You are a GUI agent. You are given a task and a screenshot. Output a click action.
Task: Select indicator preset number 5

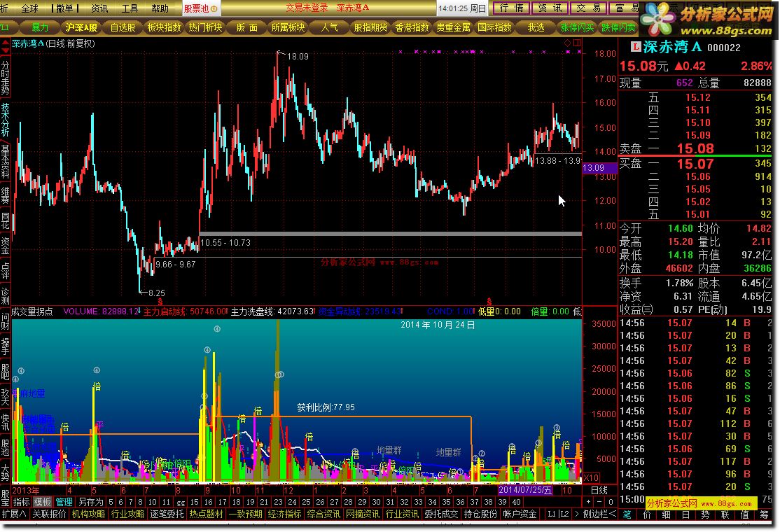(111, 502)
